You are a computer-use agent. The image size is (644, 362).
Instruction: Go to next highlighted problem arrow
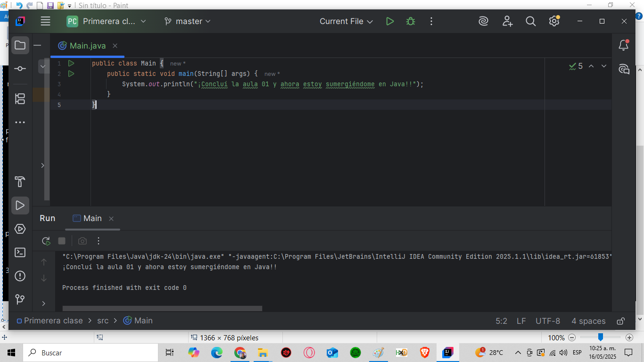(603, 66)
